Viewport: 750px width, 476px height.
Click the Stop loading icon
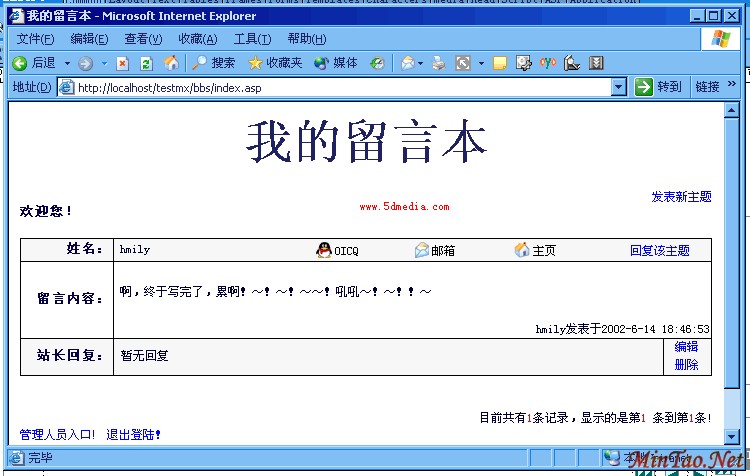click(x=122, y=63)
